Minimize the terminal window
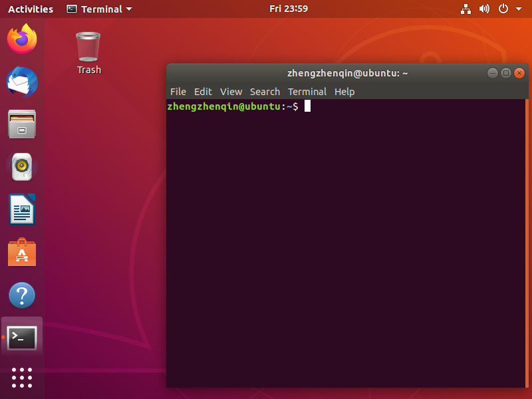Screen dimensions: 532x399 (x=493, y=73)
